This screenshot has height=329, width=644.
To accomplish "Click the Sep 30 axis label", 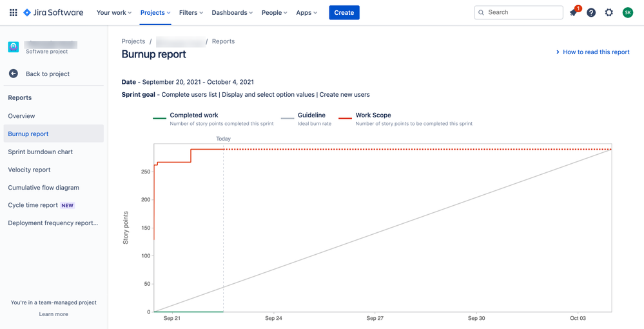I will coord(476,318).
